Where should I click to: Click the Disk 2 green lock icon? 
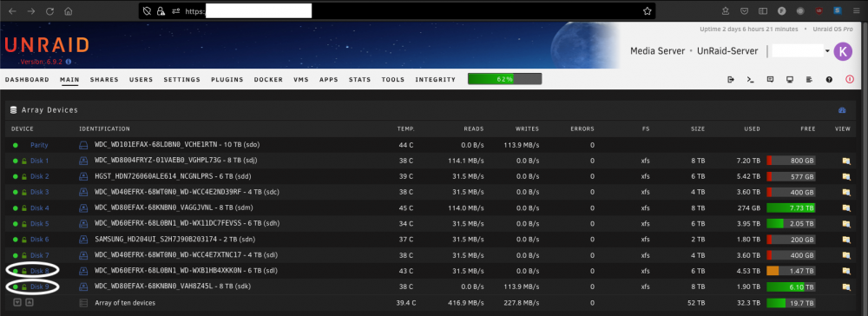coord(24,176)
